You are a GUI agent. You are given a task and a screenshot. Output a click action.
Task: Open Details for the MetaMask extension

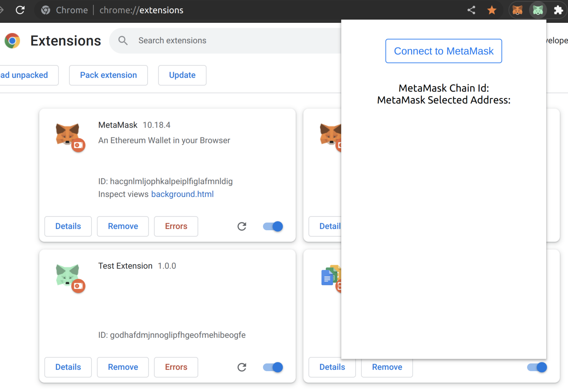coord(68,226)
